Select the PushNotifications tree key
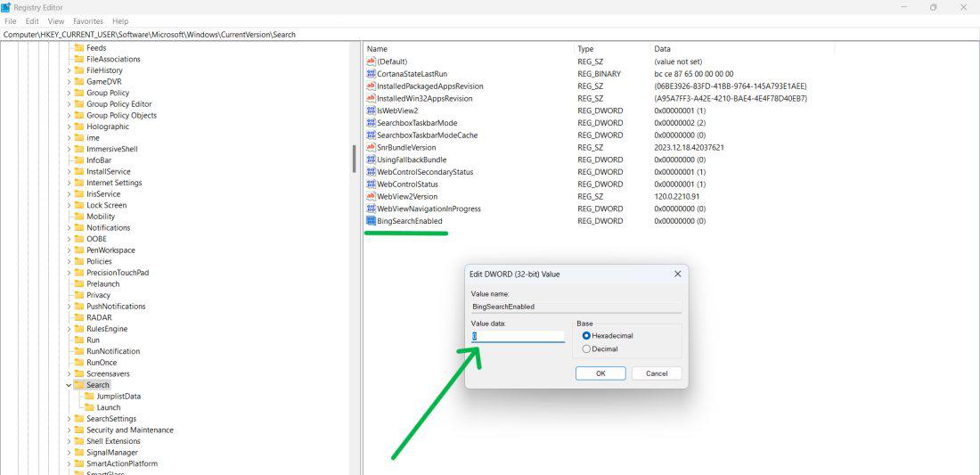980x475 pixels. [116, 307]
